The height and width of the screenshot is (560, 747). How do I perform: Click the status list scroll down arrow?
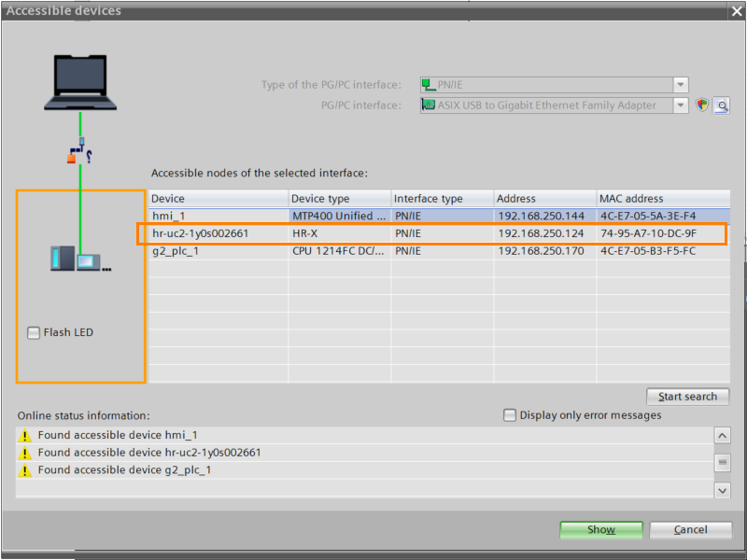pyautogui.click(x=722, y=490)
